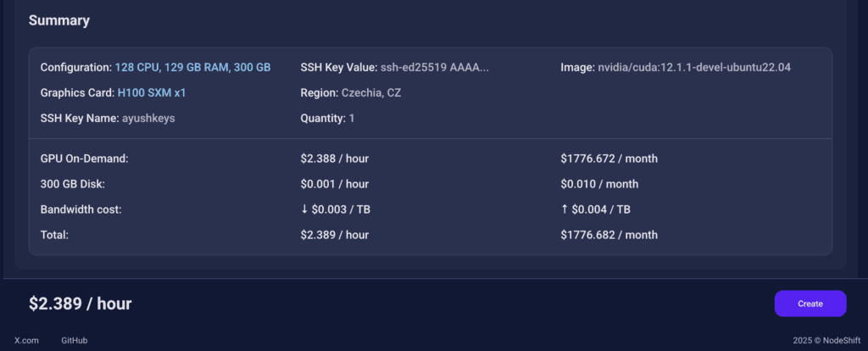Open the X.com footer link
This screenshot has width=868, height=351.
tap(27, 341)
